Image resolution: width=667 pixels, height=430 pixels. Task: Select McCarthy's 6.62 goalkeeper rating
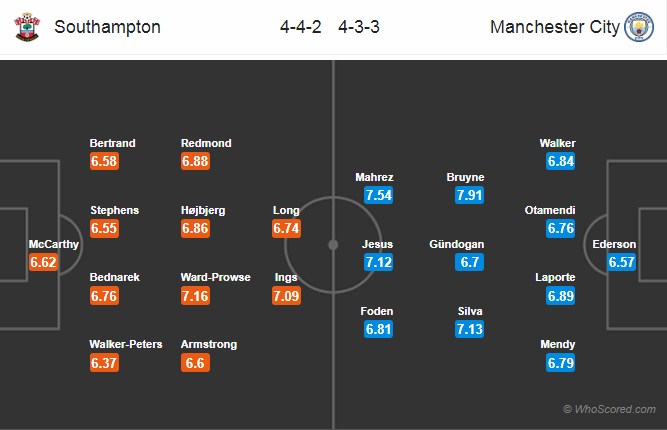pos(43,262)
